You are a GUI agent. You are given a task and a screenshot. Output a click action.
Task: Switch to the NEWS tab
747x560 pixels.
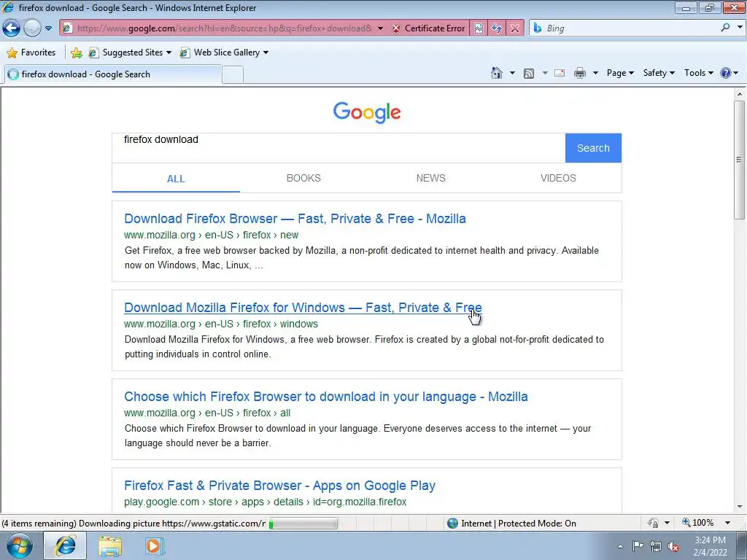430,178
